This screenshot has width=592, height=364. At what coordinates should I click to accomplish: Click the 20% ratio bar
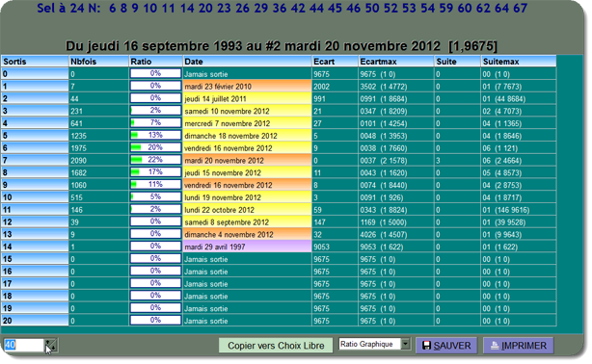pos(155,147)
